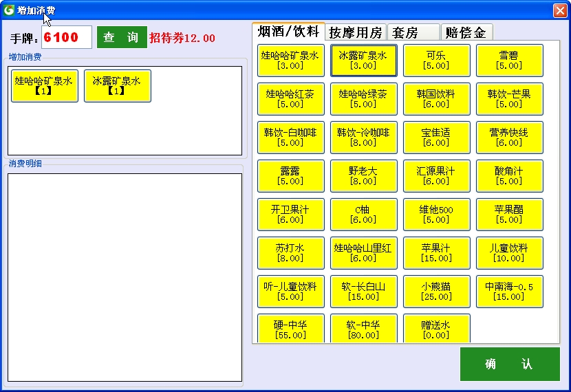Image resolution: width=571 pixels, height=392 pixels.
Task: Open the 套房 tab
Action: (413, 32)
